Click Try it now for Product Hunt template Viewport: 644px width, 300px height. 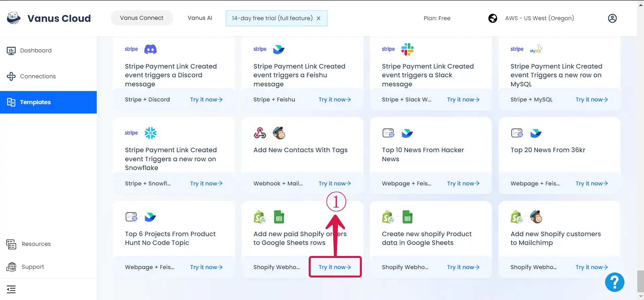point(206,267)
